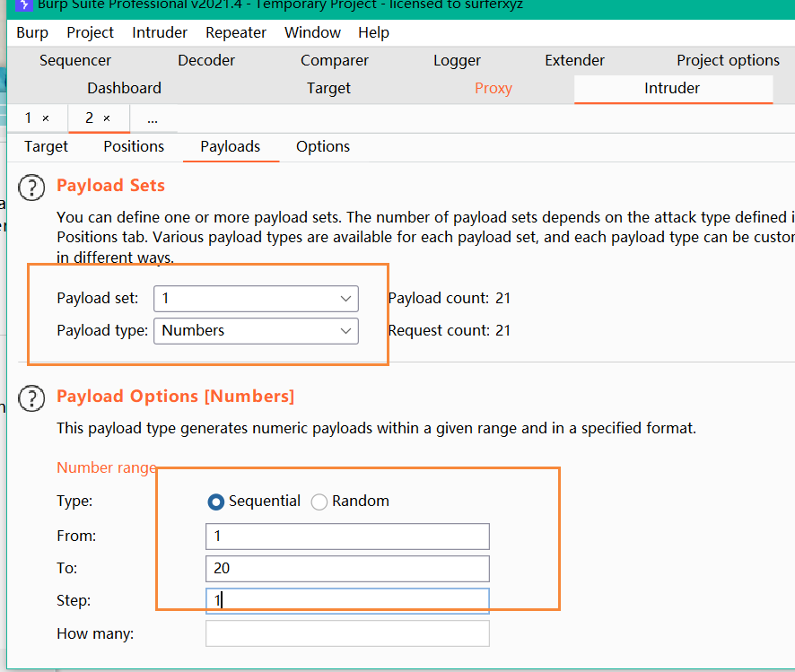Switch to the Sequencer tab
Image resolution: width=795 pixels, height=672 pixels.
(x=75, y=60)
